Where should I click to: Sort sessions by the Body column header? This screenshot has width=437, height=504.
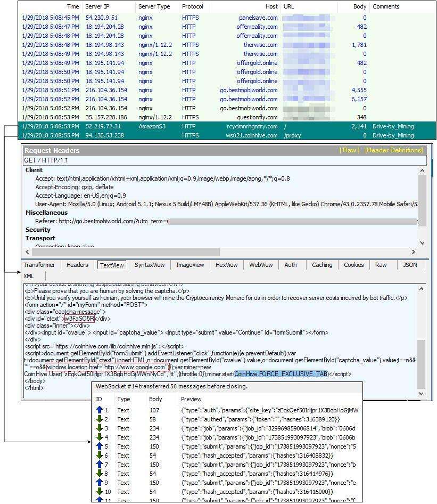click(x=360, y=6)
